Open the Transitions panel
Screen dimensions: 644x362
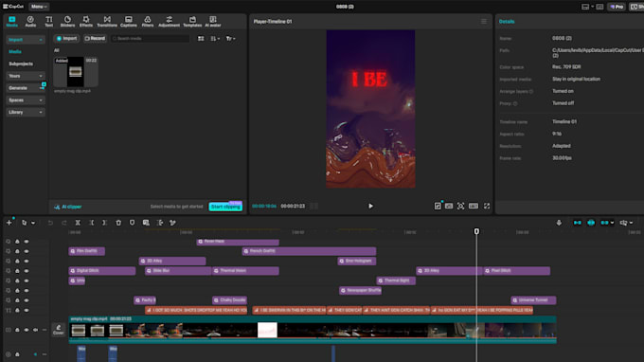point(107,22)
